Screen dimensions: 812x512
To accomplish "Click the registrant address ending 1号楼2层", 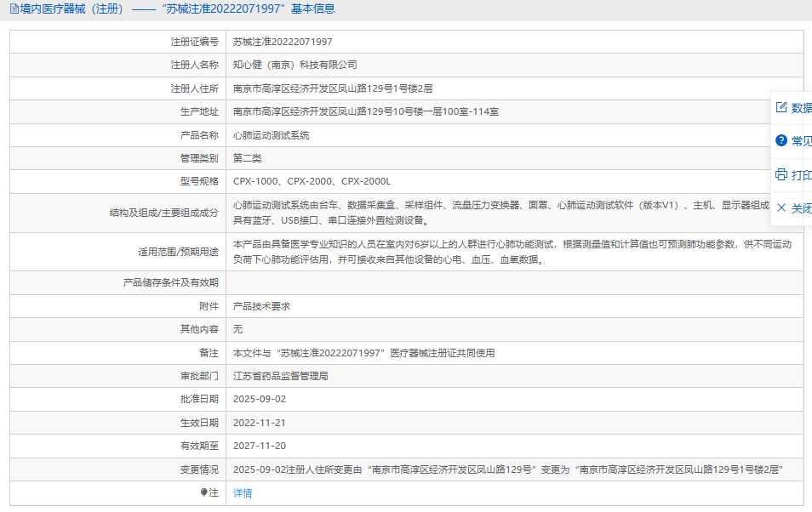I will pyautogui.click(x=333, y=88).
